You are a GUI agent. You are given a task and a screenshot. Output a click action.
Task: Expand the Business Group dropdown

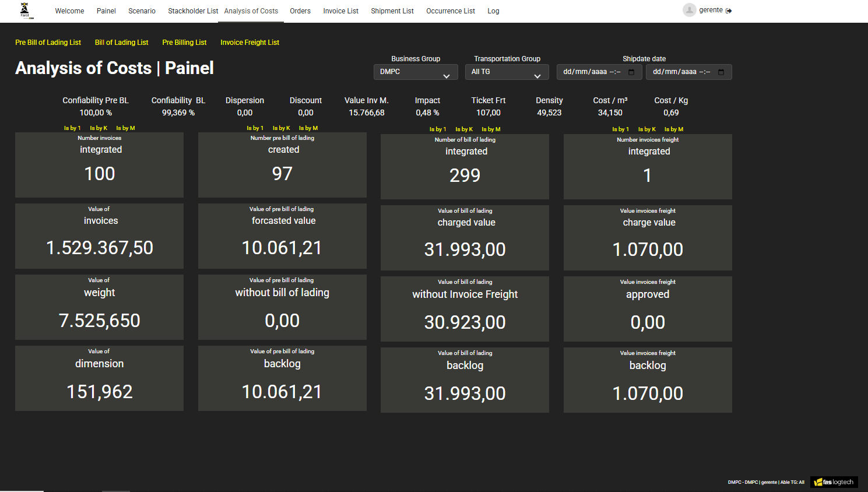416,72
